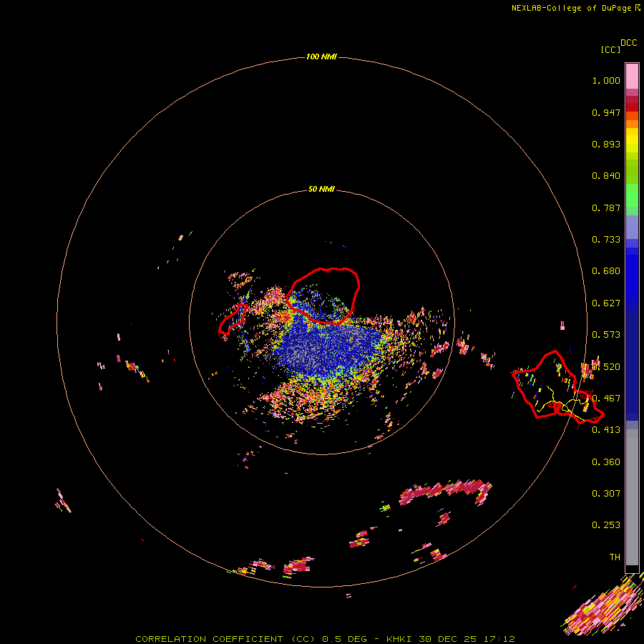Click the NEXLAB-College of DuPage label
The height and width of the screenshot is (644, 644).
click(571, 8)
